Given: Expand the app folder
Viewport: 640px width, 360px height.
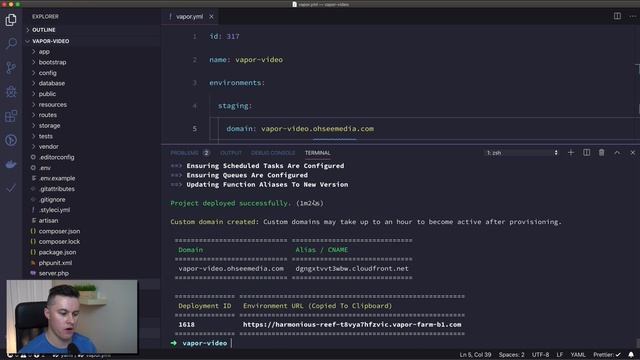Looking at the screenshot, I should point(44,52).
